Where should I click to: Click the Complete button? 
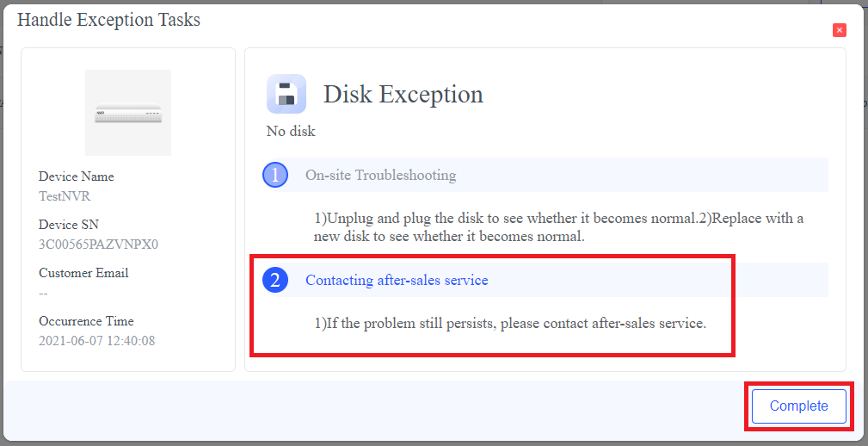(x=798, y=406)
